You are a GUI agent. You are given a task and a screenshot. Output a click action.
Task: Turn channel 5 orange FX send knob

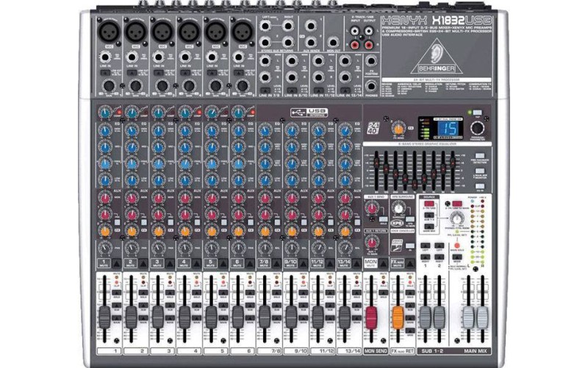(x=212, y=231)
